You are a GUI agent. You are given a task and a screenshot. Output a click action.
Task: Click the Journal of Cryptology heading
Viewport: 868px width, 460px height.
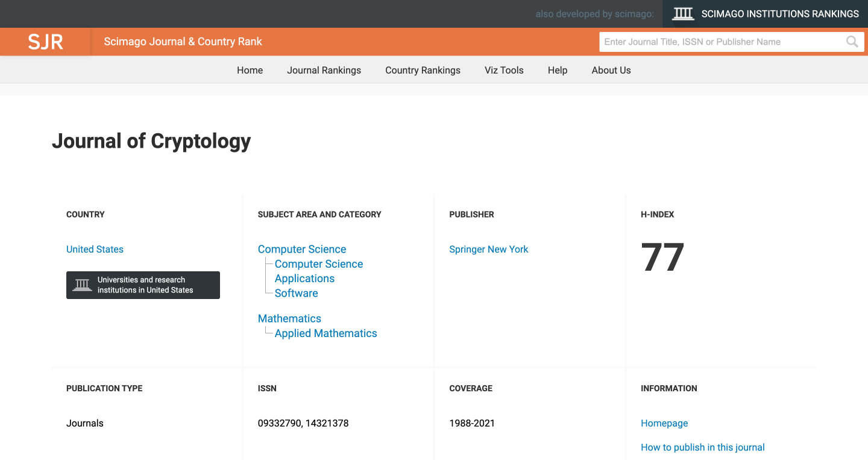click(151, 141)
